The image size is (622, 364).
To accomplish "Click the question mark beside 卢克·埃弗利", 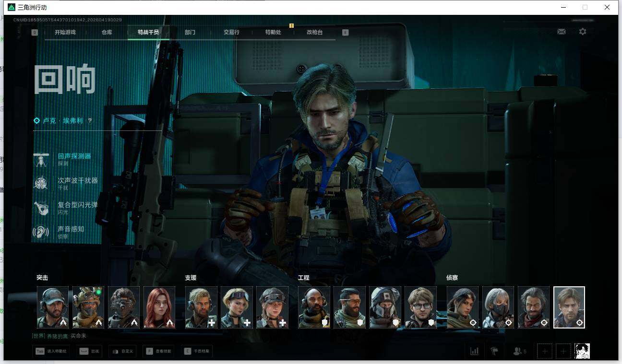I will 90,121.
